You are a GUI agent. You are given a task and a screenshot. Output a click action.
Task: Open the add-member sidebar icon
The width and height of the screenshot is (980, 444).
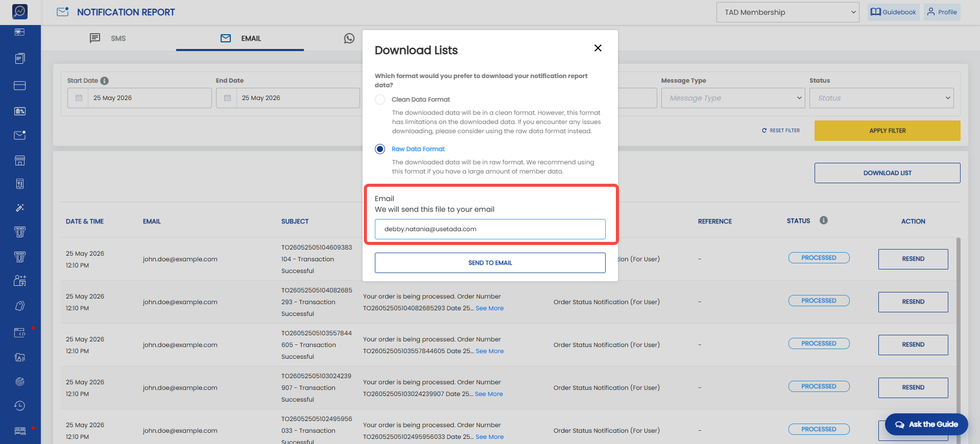[x=20, y=281]
